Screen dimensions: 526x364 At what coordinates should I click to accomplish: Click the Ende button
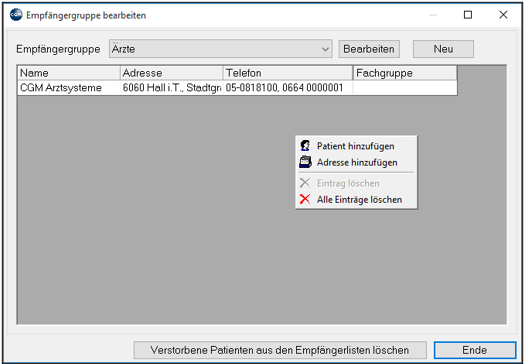475,350
